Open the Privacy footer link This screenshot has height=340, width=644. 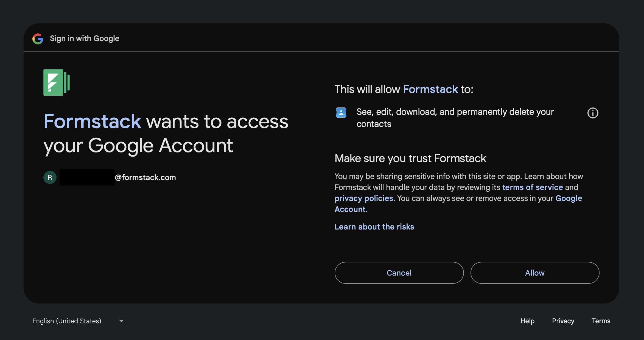(563, 321)
